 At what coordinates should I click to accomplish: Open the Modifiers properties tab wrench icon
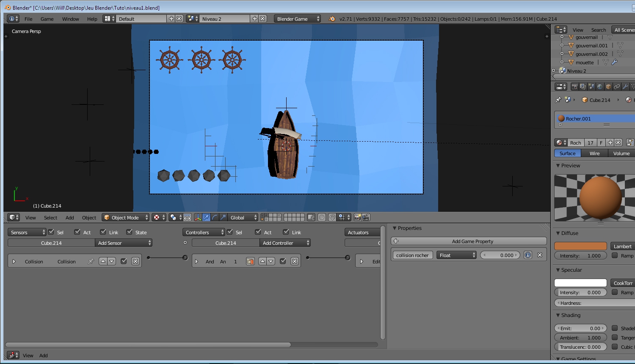625,87
